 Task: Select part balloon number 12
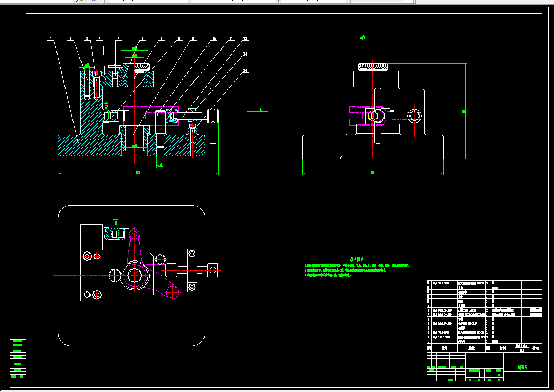(245, 39)
